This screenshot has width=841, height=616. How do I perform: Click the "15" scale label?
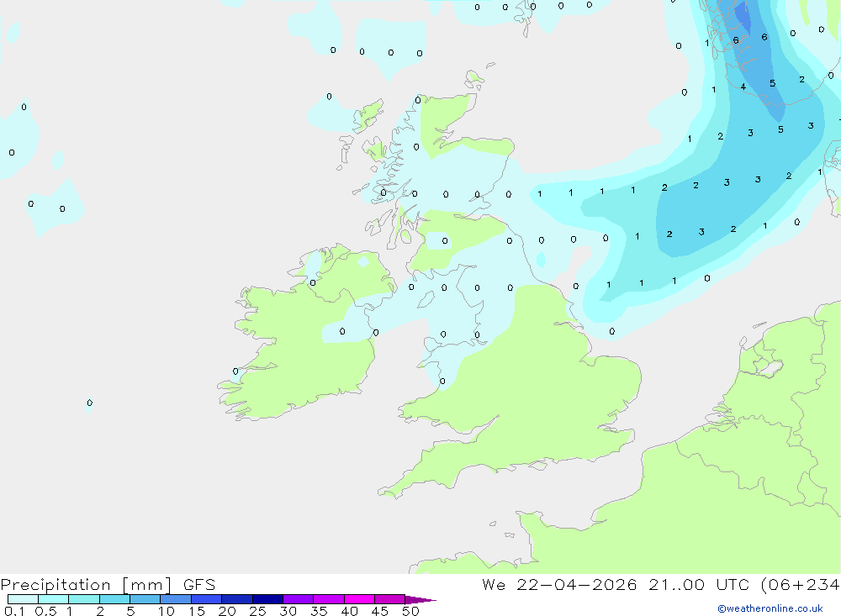tap(197, 611)
